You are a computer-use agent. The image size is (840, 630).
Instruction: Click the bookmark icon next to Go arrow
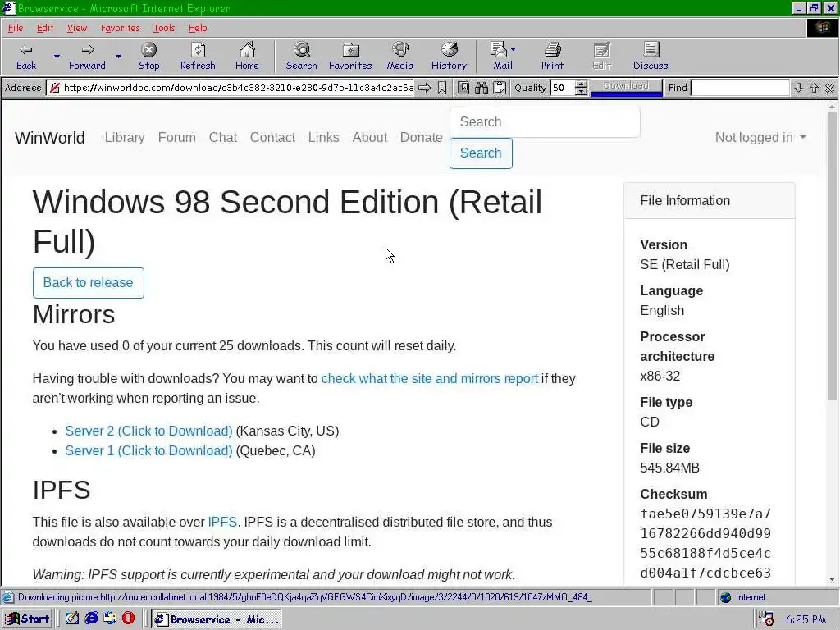[442, 88]
